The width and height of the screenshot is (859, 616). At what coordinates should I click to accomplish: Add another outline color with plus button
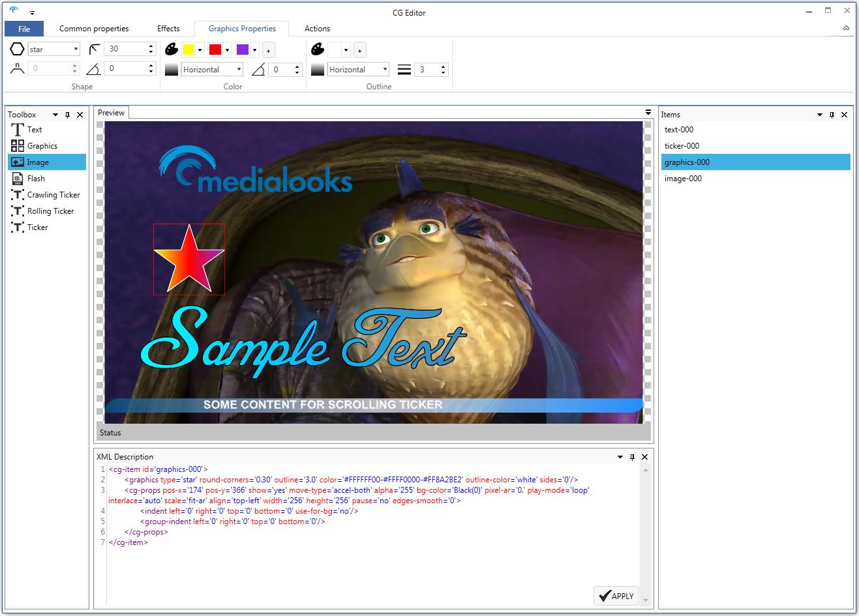[x=360, y=50]
